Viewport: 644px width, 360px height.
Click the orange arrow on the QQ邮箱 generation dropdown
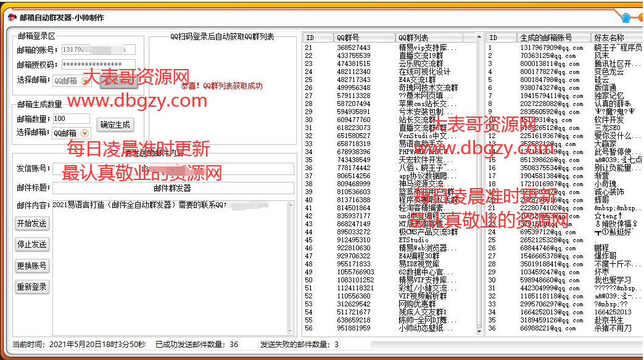pyautogui.click(x=85, y=133)
